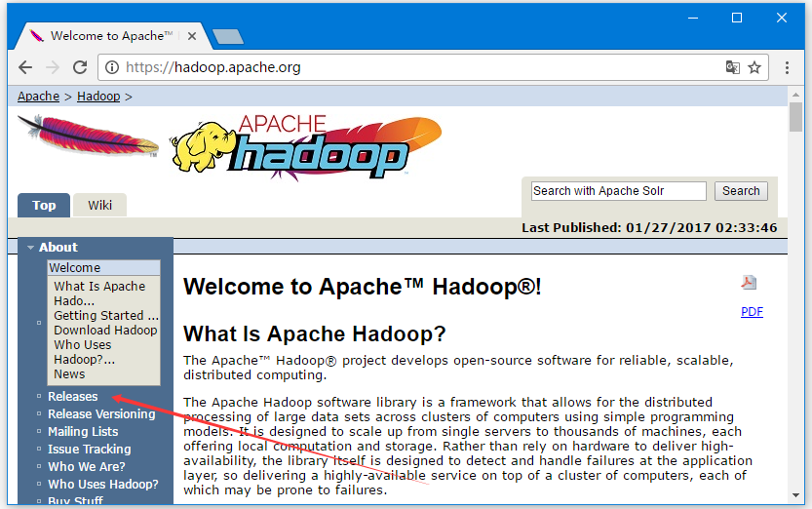The height and width of the screenshot is (509, 812).
Task: Open Getting Started sidebar link
Action: point(106,315)
